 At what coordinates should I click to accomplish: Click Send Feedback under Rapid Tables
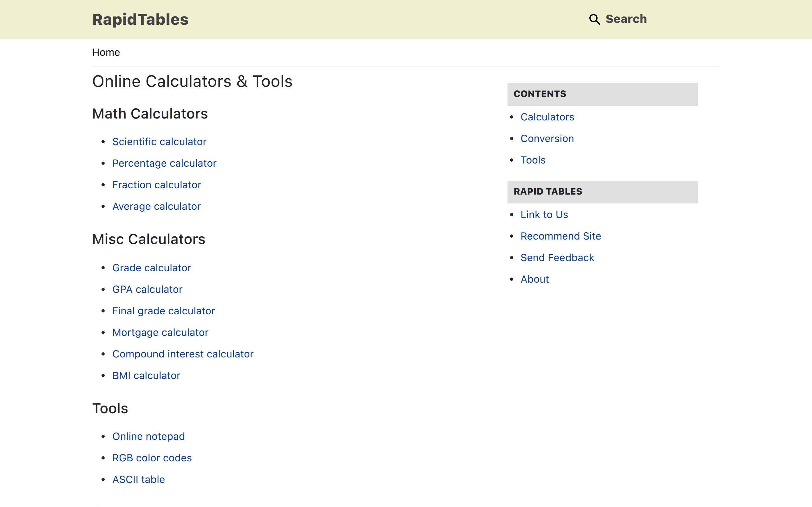[x=557, y=258]
